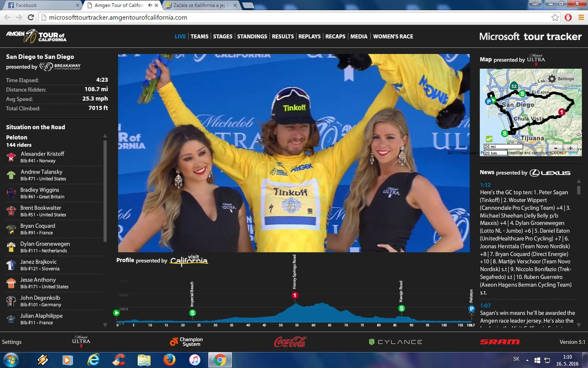Open the TEAMS menu item
Screen dimensions: 588x368
199,36
